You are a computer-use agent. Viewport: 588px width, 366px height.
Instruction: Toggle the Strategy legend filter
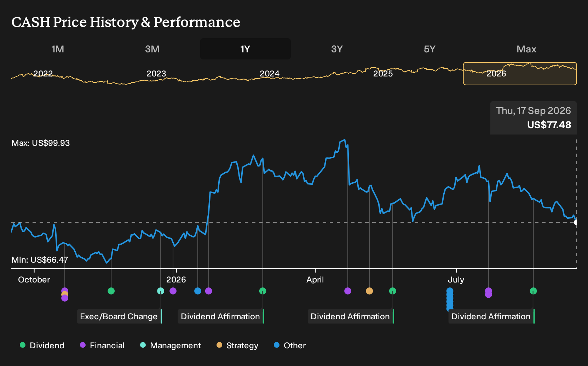(x=237, y=345)
